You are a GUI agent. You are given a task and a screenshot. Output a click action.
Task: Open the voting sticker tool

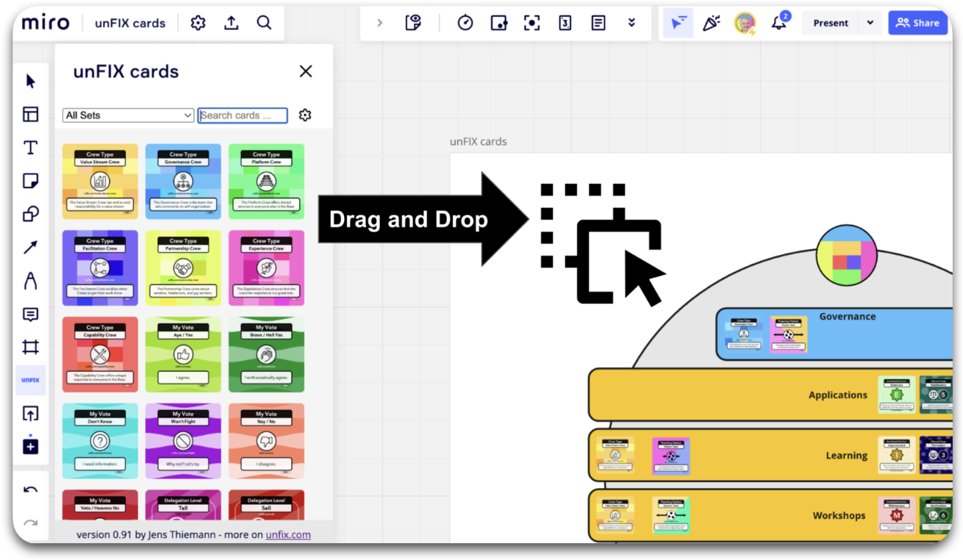point(498,23)
